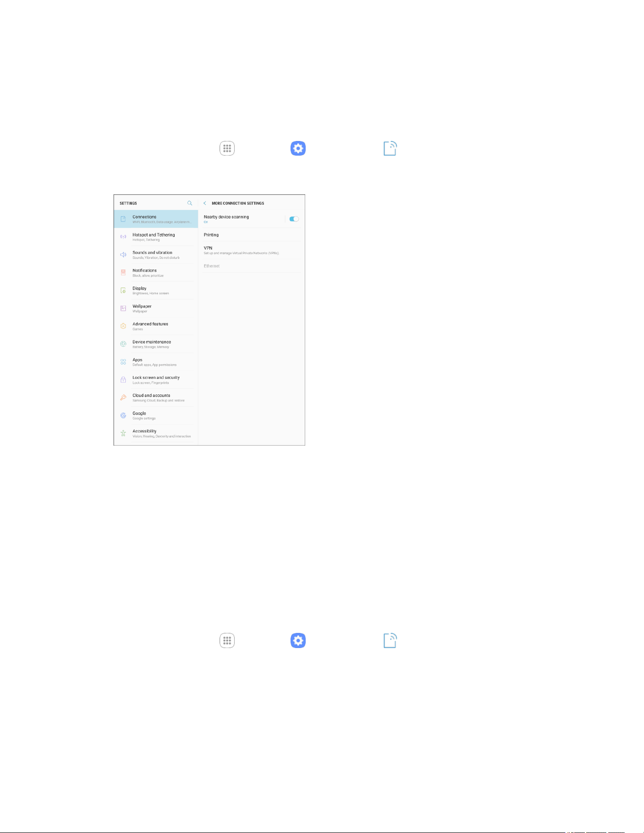Screen dimensions: 644x833
Task: Tap the Sounds and vibration speaker icon
Action: point(123,254)
